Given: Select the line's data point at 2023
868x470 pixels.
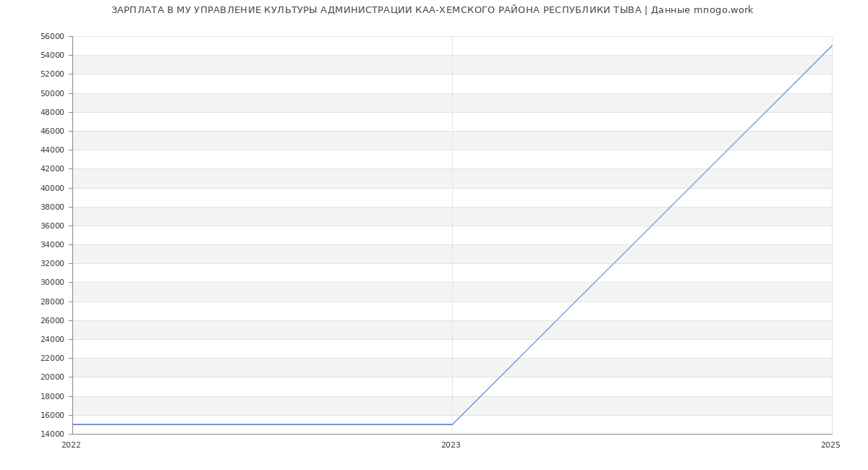Looking at the screenshot, I should (x=452, y=424).
